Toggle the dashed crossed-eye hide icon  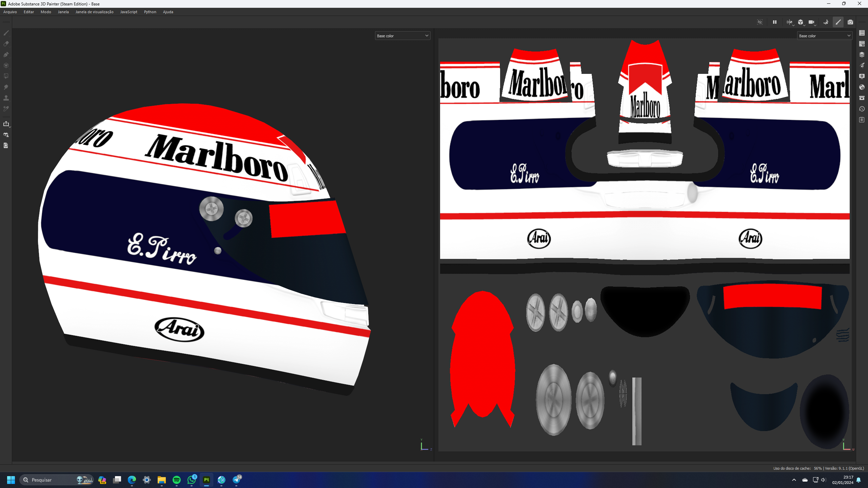pos(760,22)
